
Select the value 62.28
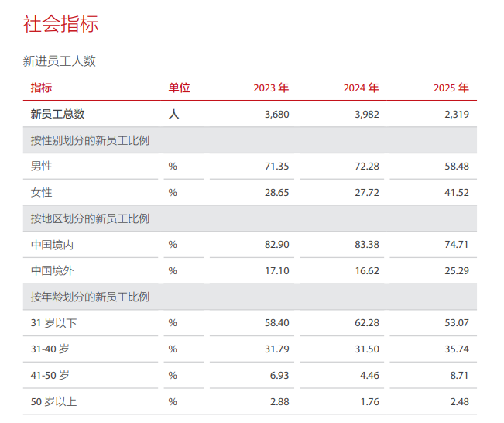[x=367, y=322]
